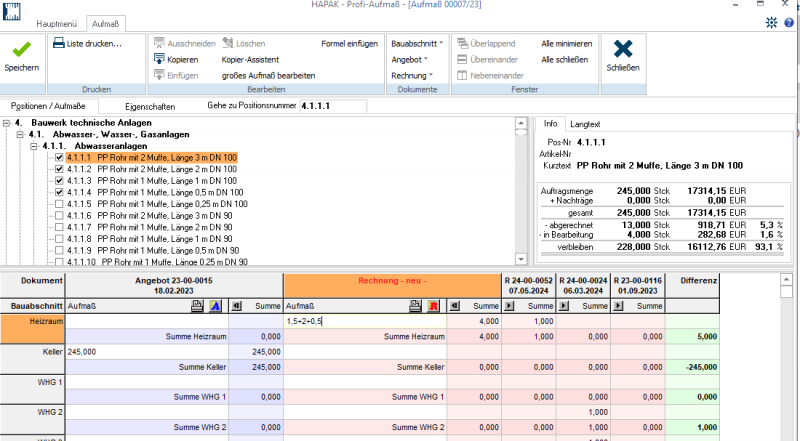Click the Liste drucken printer icon
The image size is (800, 441).
[59, 44]
